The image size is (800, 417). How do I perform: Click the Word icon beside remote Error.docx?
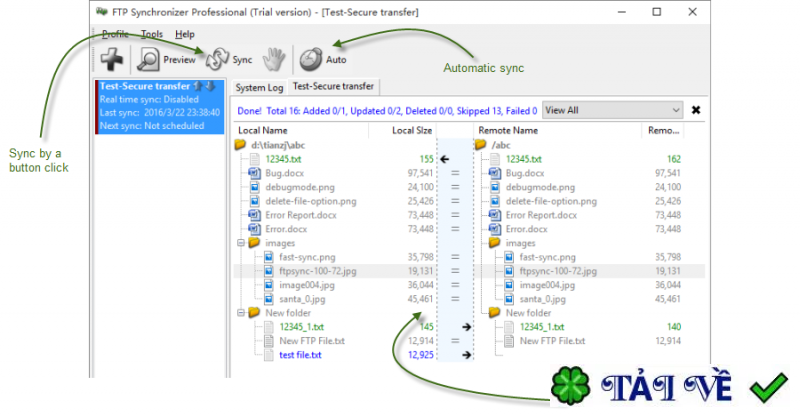(x=494, y=229)
